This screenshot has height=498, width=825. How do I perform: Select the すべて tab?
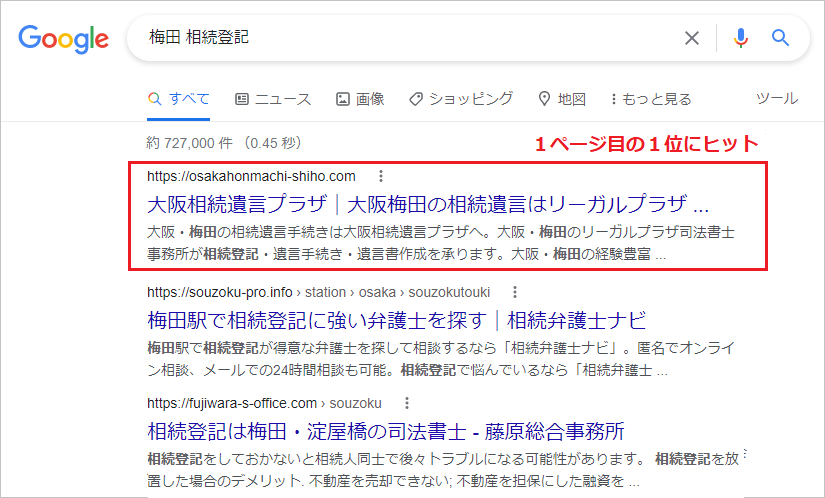(179, 99)
